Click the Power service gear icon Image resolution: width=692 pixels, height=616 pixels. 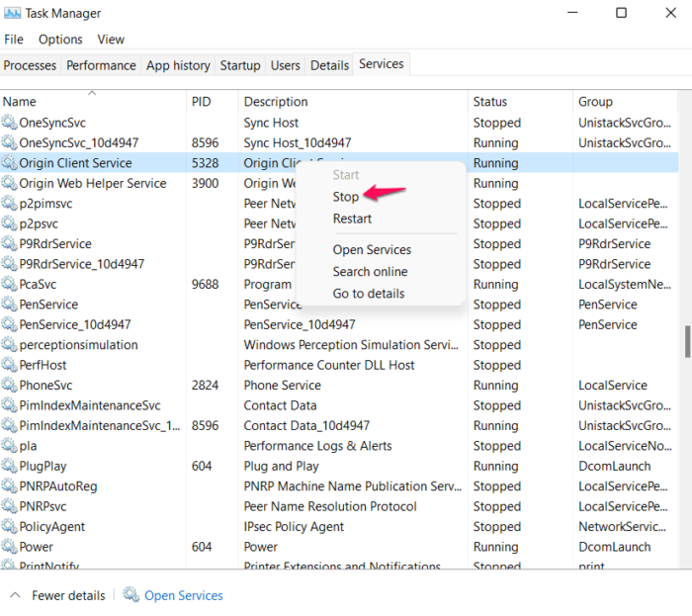(x=10, y=547)
